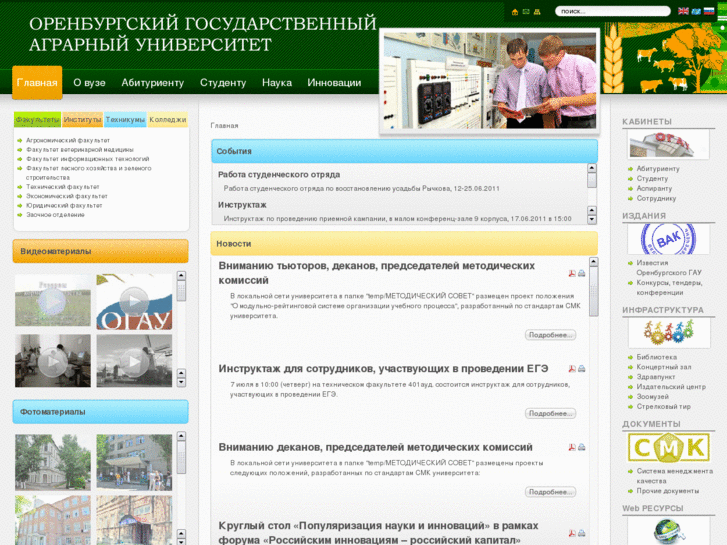Click scroll-up arrow of Видеоматериалы list
Image resolution: width=727 pixels, height=545 pixels.
click(181, 276)
